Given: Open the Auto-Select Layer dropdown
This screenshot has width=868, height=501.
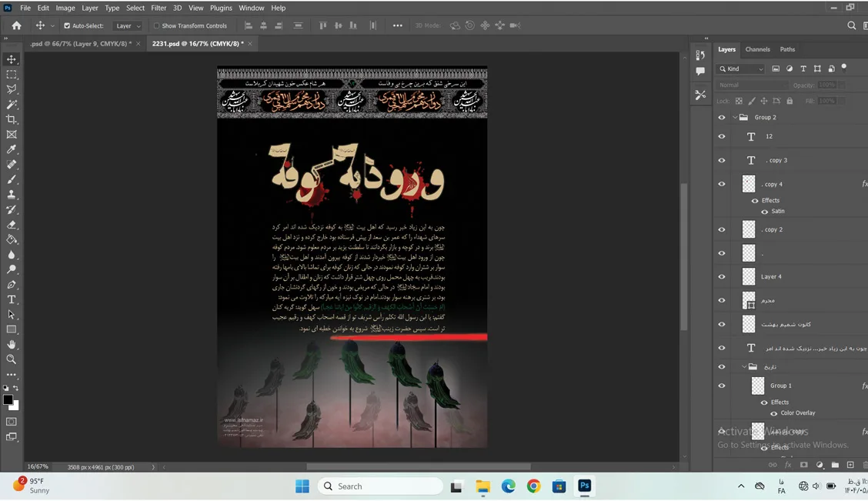Looking at the screenshot, I should pos(127,25).
